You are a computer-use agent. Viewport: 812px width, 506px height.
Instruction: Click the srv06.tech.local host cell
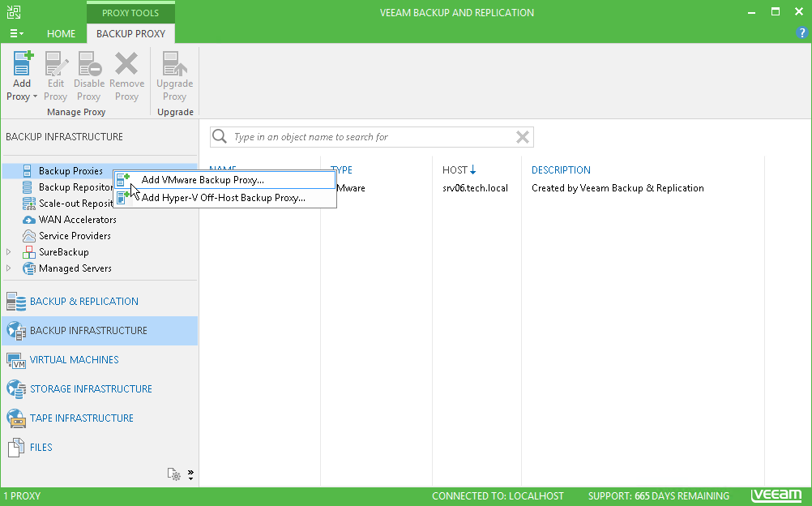click(475, 187)
